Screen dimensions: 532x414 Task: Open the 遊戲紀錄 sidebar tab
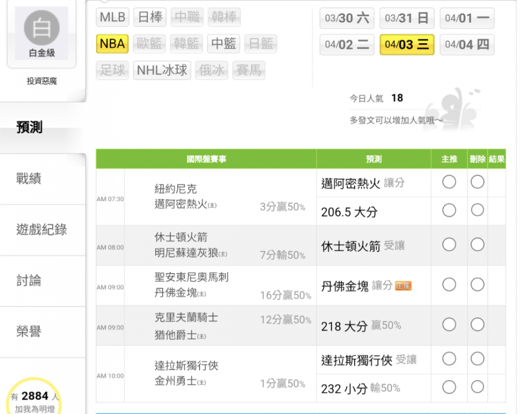click(43, 230)
